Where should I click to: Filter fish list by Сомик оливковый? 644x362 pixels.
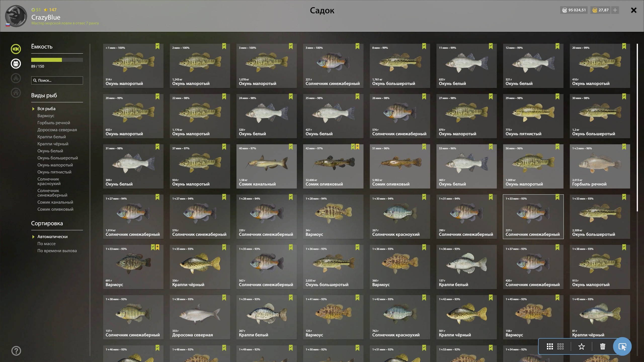[x=55, y=209]
